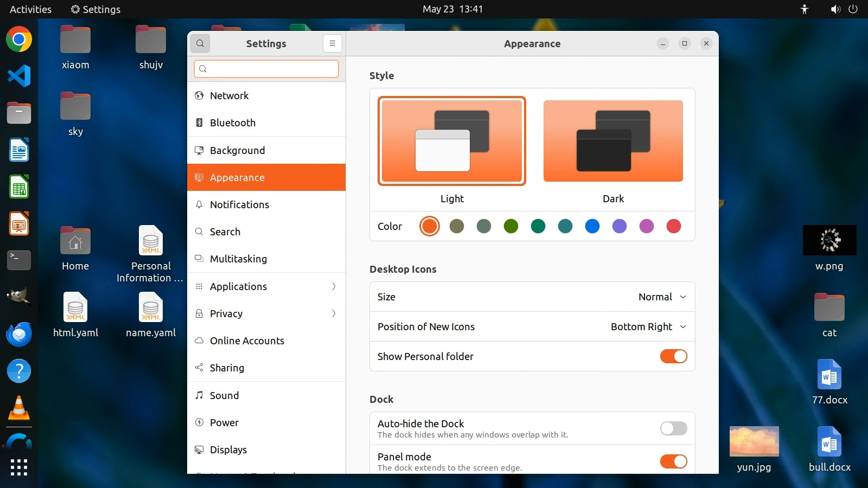
Task: Choose the blue accent color
Action: pyautogui.click(x=592, y=226)
